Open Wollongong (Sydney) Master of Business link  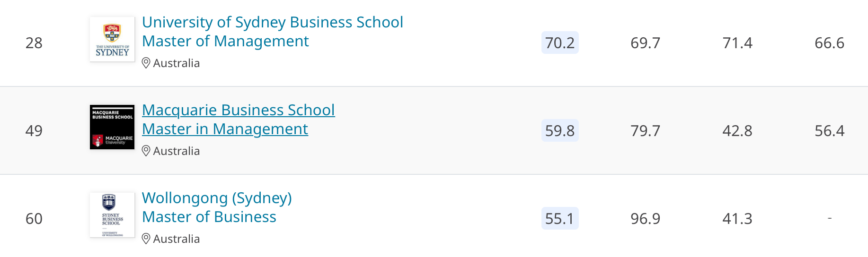click(217, 207)
